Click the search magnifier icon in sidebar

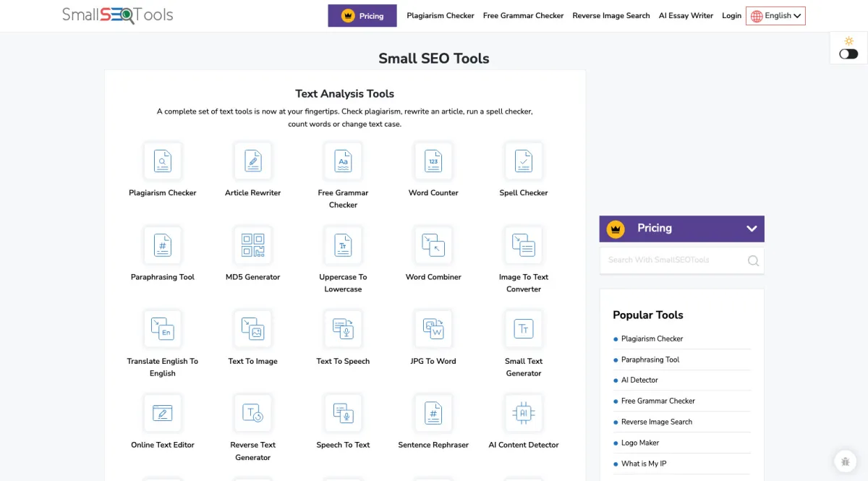tap(753, 260)
